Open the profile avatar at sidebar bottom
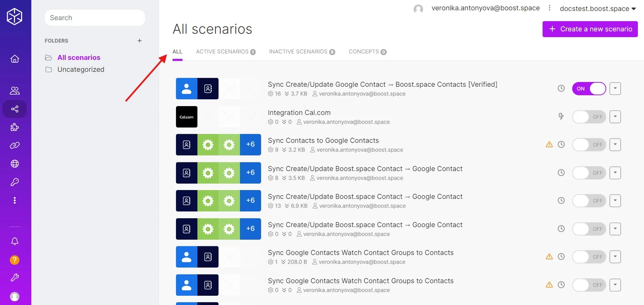The image size is (644, 305). coord(15,297)
